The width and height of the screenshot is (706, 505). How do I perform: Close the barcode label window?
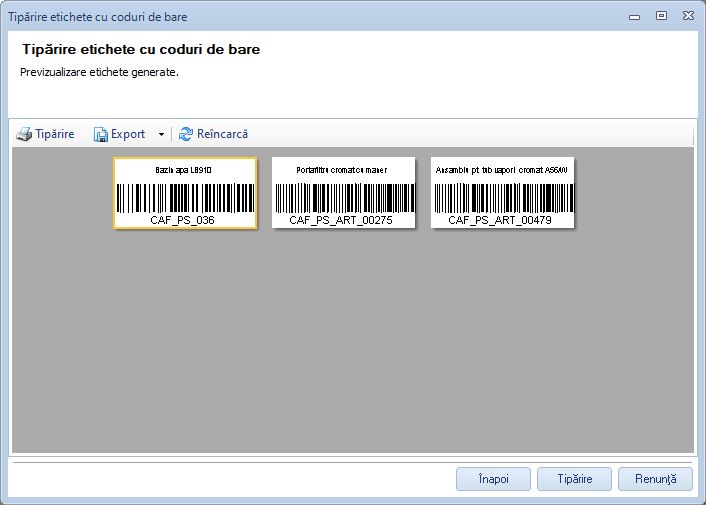pos(688,16)
